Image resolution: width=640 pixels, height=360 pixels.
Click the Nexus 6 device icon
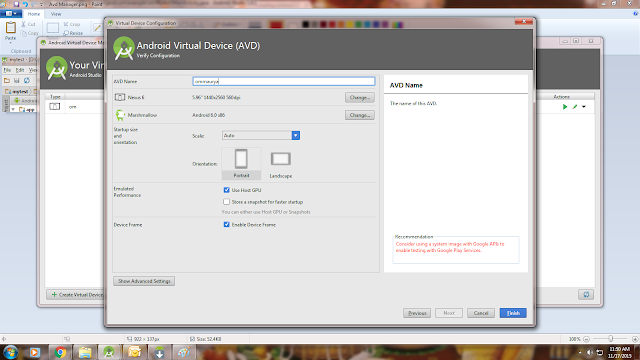120,97
